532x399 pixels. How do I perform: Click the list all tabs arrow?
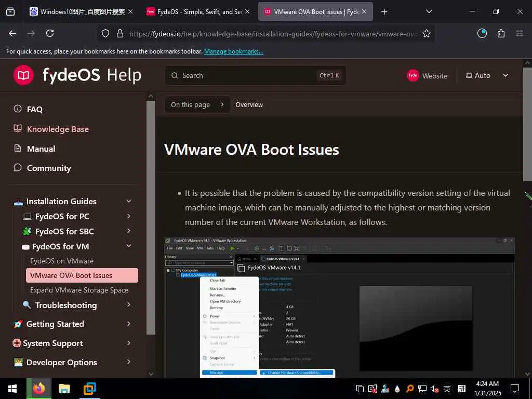tap(429, 11)
